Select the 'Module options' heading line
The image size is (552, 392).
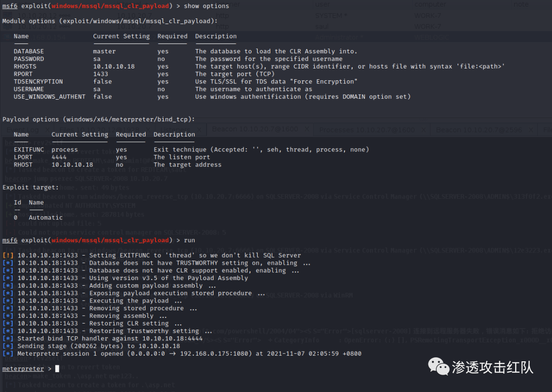tap(110, 21)
